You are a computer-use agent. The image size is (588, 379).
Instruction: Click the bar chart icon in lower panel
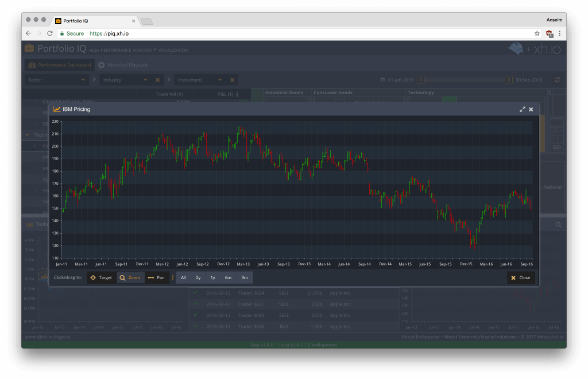[x=29, y=225]
